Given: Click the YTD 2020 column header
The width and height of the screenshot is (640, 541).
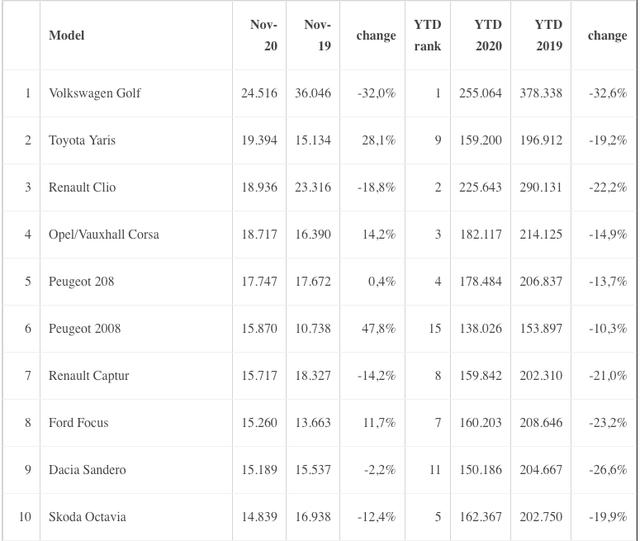Looking at the screenshot, I should click(488, 35).
